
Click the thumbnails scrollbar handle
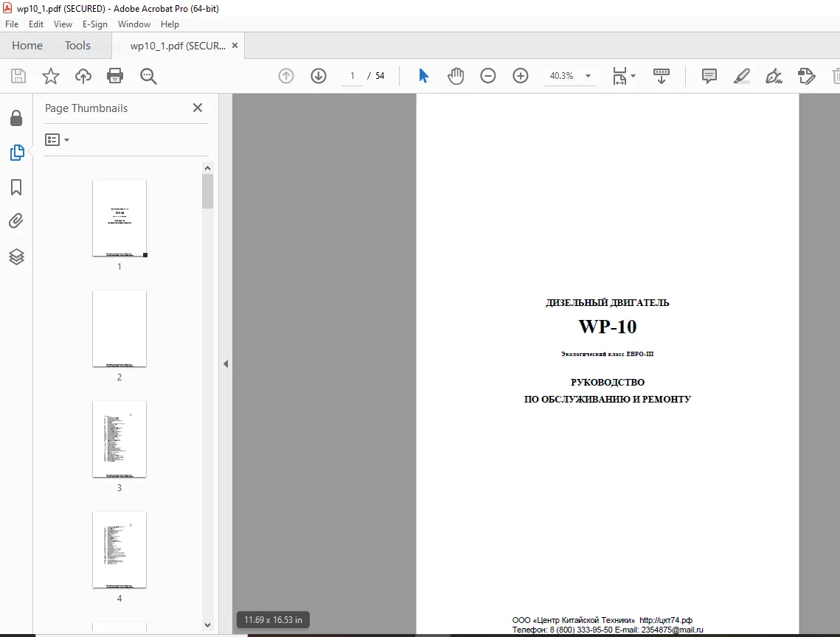(208, 191)
